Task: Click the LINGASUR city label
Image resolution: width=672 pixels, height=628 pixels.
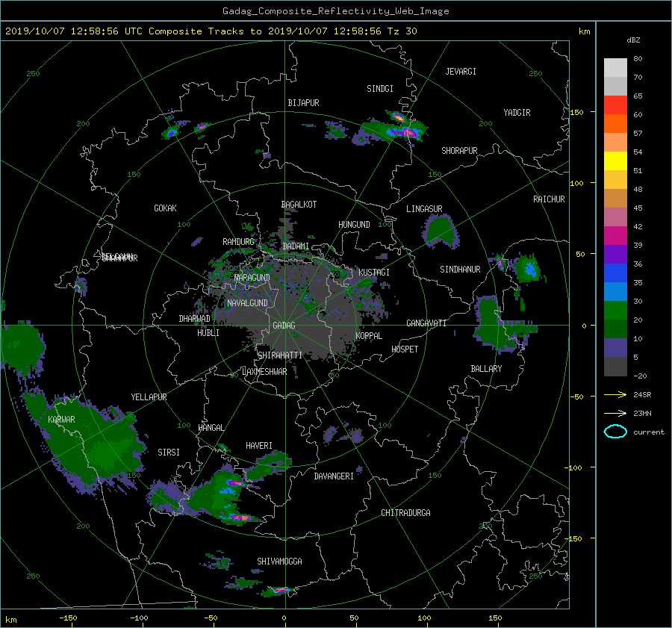Action: [424, 209]
